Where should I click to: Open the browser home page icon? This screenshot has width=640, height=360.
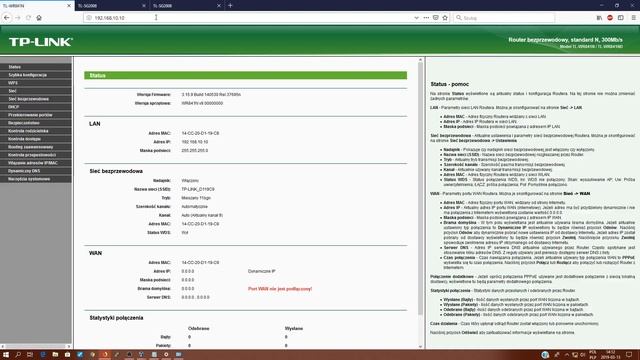39,18
